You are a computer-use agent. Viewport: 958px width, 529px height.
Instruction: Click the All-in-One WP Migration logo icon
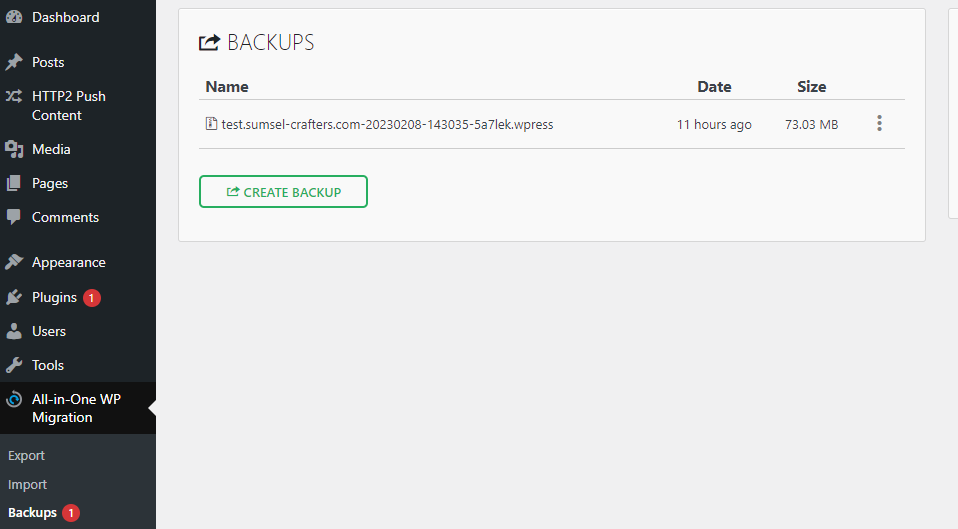tap(14, 400)
